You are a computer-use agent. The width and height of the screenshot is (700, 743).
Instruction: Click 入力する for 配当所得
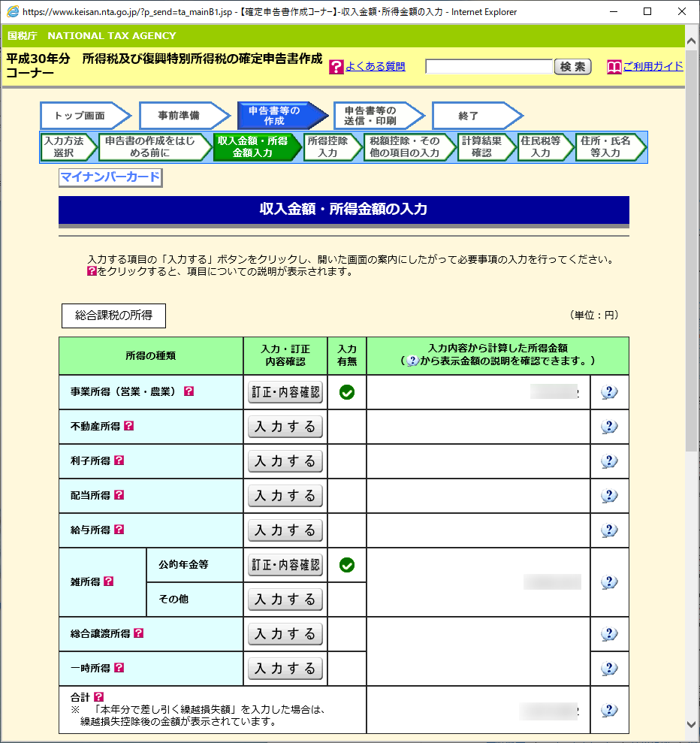point(285,496)
